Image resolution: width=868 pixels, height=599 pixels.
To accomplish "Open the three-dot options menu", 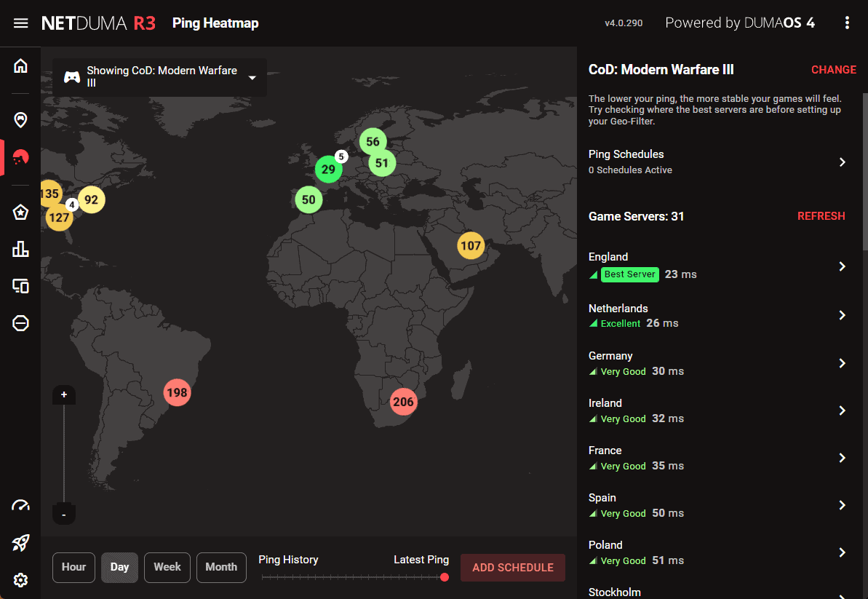I will coord(847,23).
